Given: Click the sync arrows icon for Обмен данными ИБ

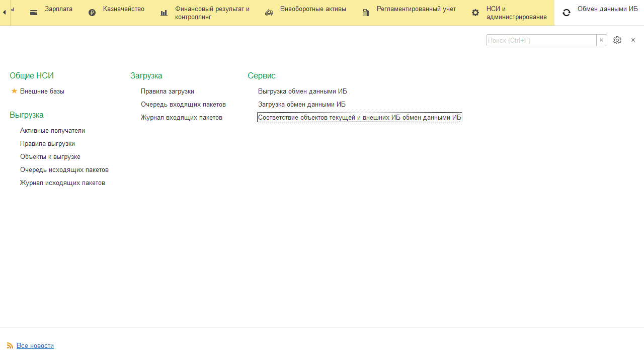Looking at the screenshot, I should pos(567,13).
